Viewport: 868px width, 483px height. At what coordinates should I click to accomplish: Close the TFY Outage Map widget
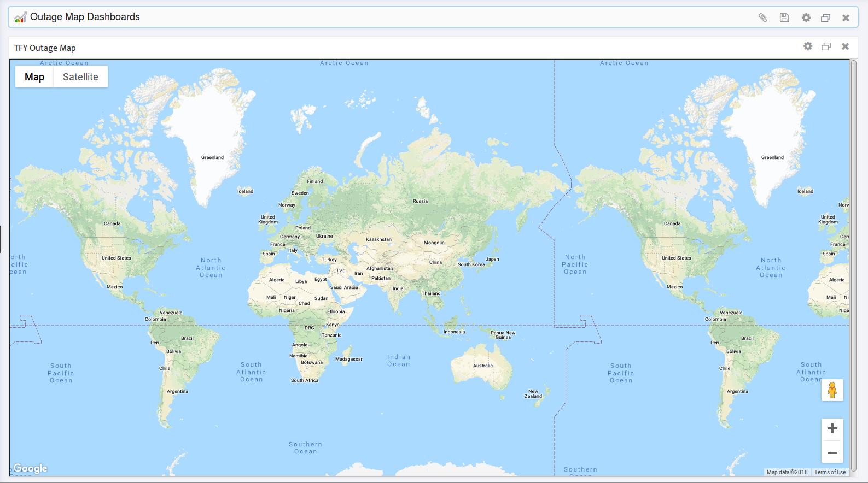[x=845, y=46]
